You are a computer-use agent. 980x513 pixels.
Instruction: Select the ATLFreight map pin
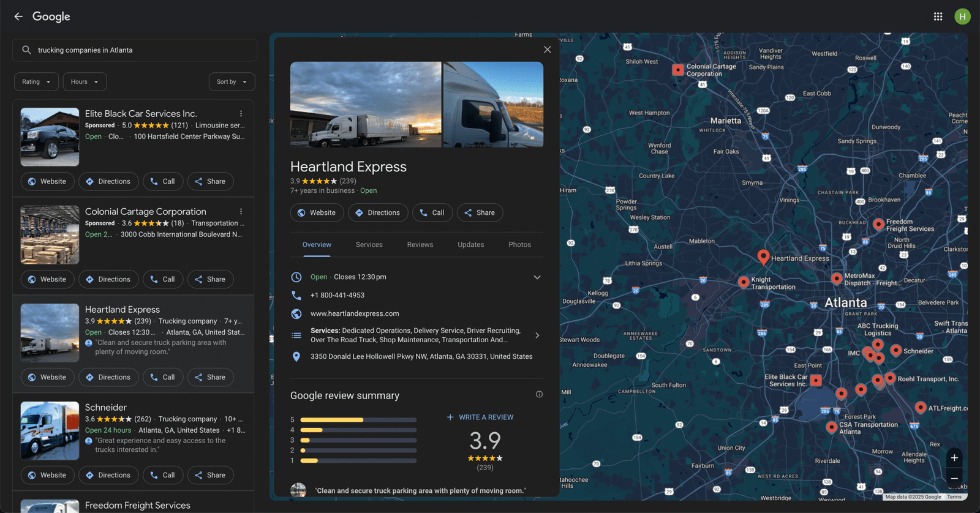pos(920,407)
